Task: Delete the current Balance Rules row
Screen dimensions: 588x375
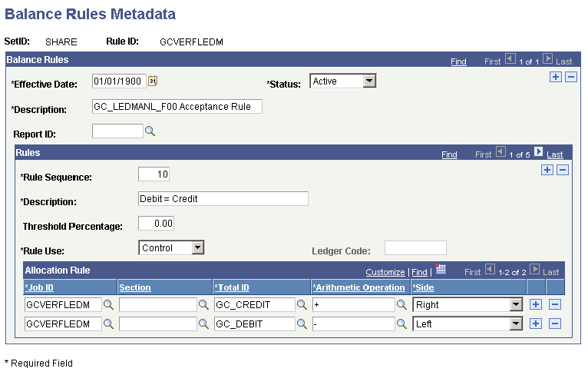Action: [571, 77]
